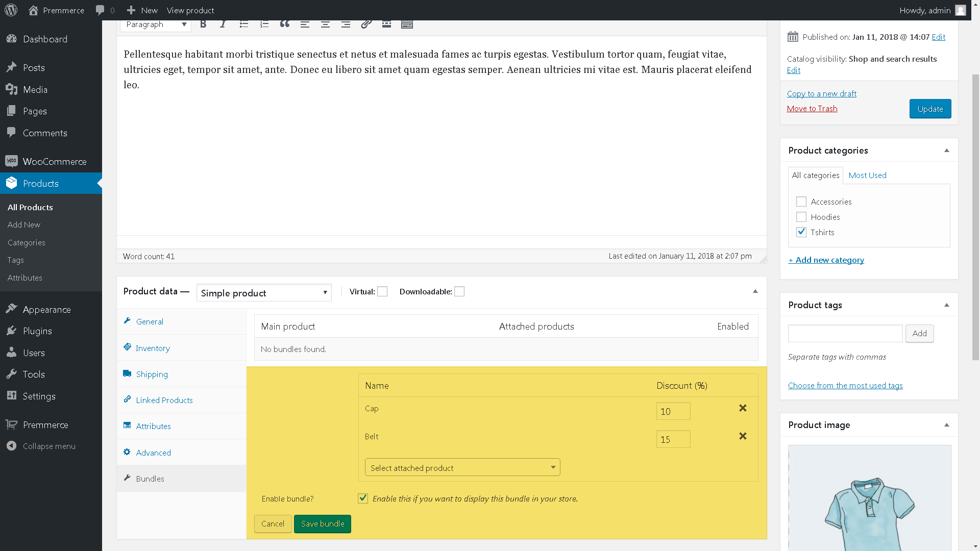Click the Bold formatting icon
The height and width of the screenshot is (551, 980).
203,24
